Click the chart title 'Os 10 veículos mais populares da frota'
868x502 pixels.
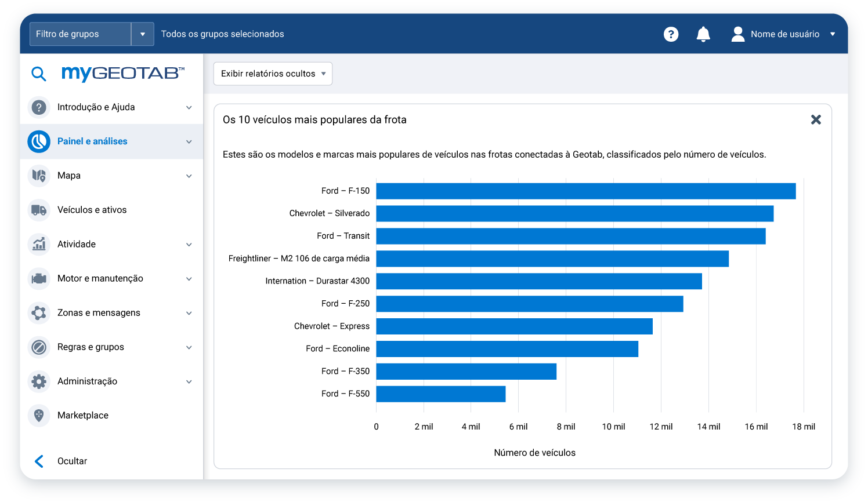pos(314,120)
